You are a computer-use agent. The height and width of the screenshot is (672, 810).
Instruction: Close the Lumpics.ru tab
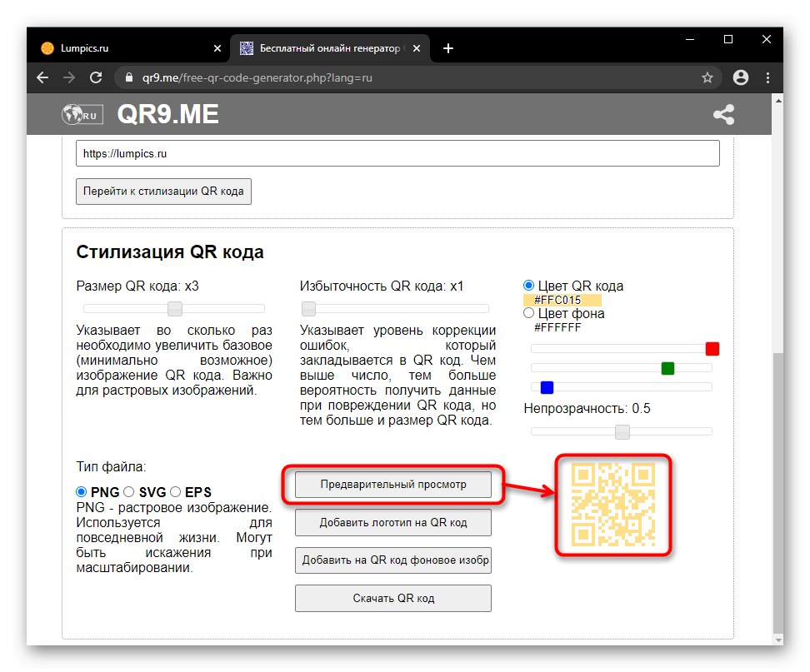[x=217, y=48]
